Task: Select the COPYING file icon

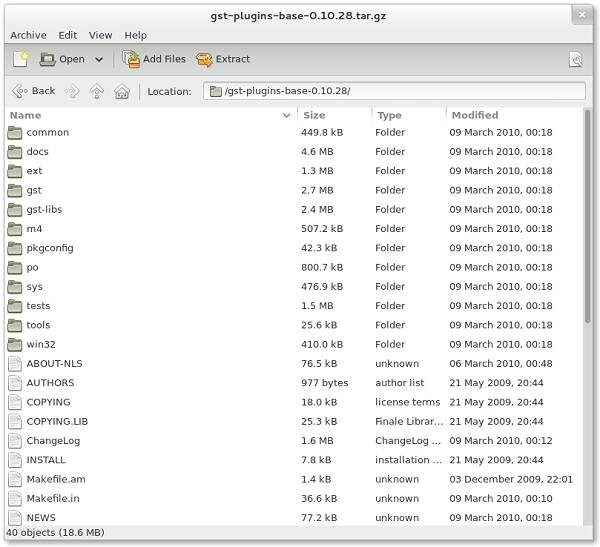Action: [15, 402]
